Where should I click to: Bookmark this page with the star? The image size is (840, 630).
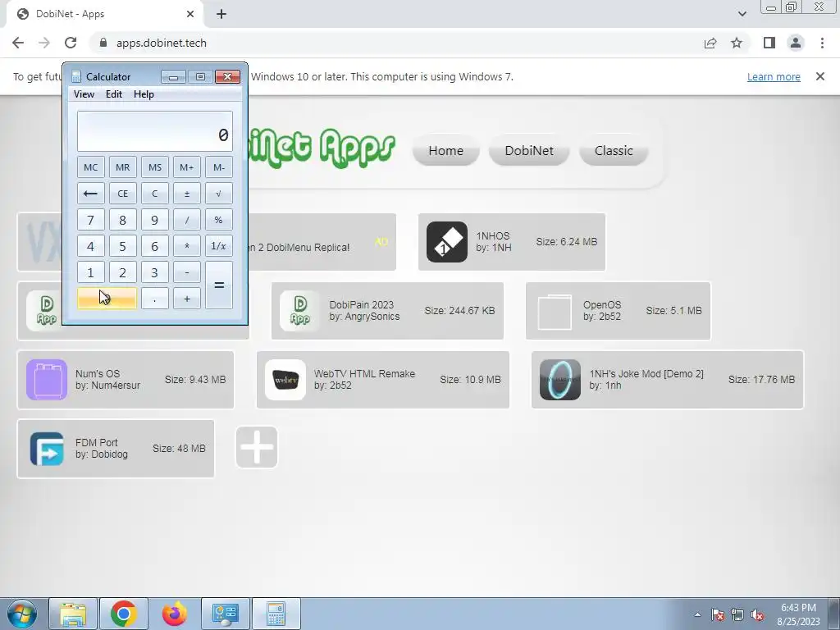click(x=737, y=43)
